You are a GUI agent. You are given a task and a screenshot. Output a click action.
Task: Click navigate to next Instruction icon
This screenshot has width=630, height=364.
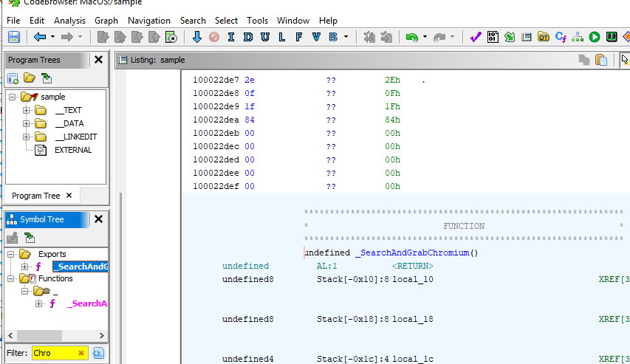point(230,37)
